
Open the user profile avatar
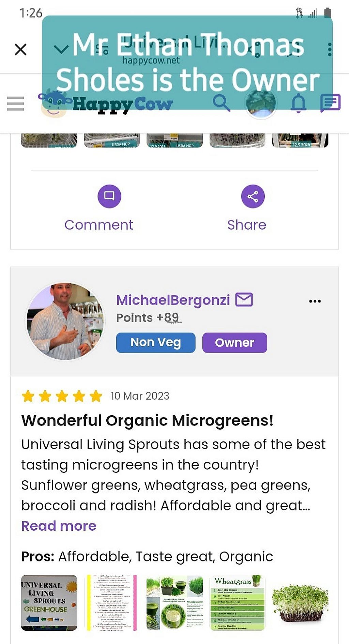point(261,103)
